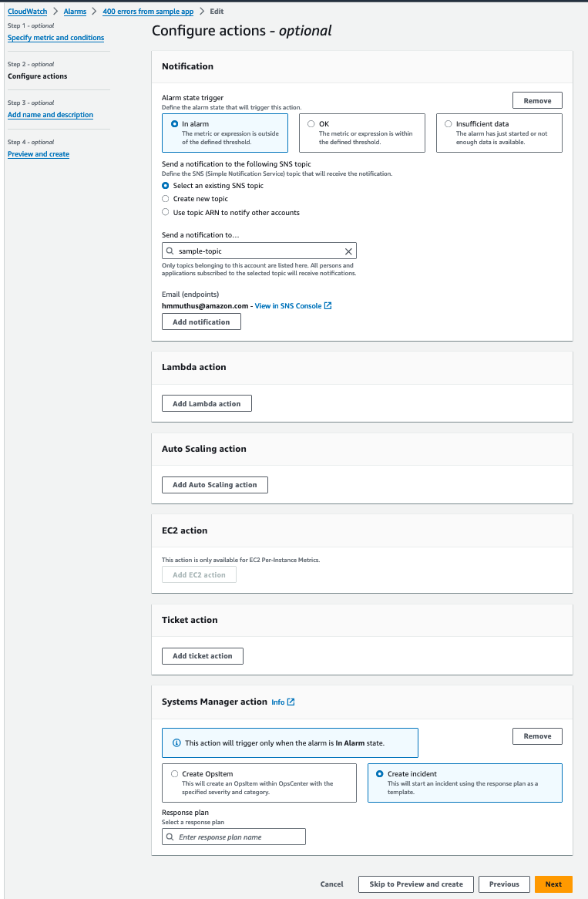588x899 pixels.
Task: Open the Send a notification to topic selector
Action: 259,251
